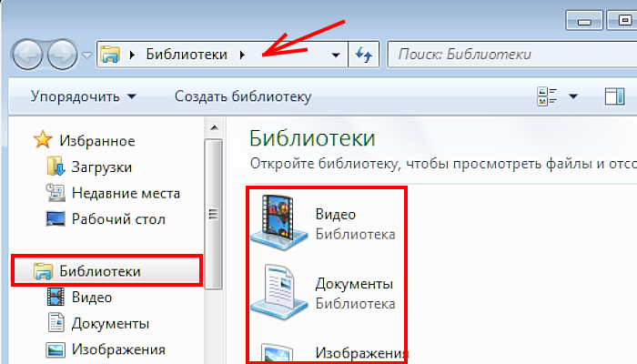
Task: Select the large Документы library icon
Action: coord(278,292)
